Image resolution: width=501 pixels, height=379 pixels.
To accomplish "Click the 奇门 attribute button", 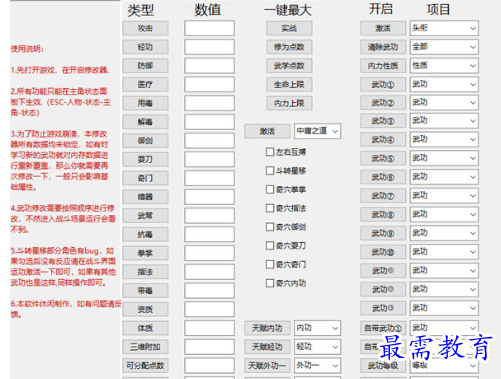I will click(145, 178).
